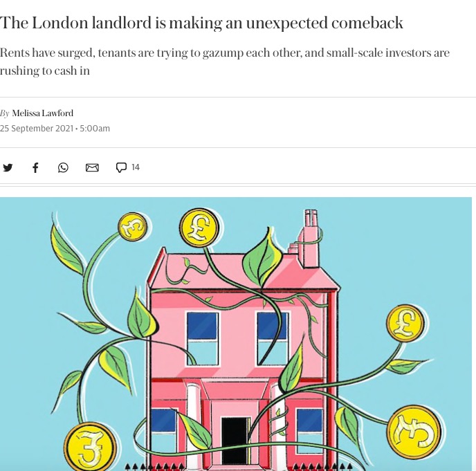
Task: Open the pink house illustration
Action: tap(236, 334)
